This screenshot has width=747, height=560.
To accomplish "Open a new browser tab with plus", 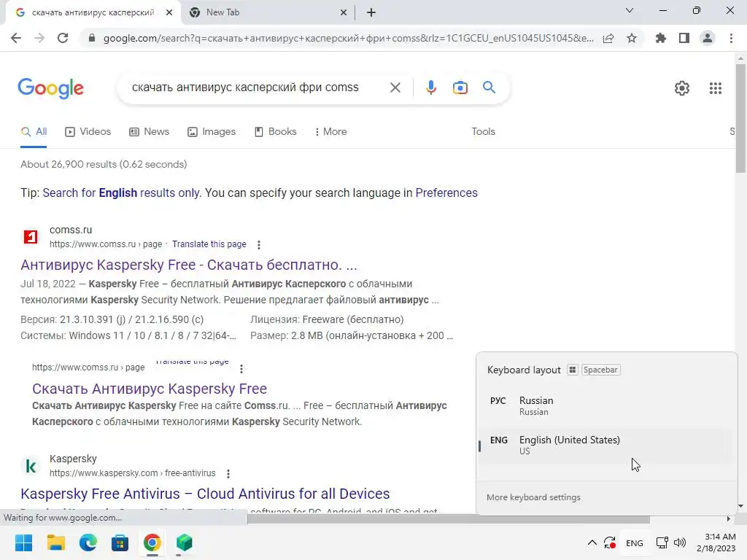I will coord(371,13).
